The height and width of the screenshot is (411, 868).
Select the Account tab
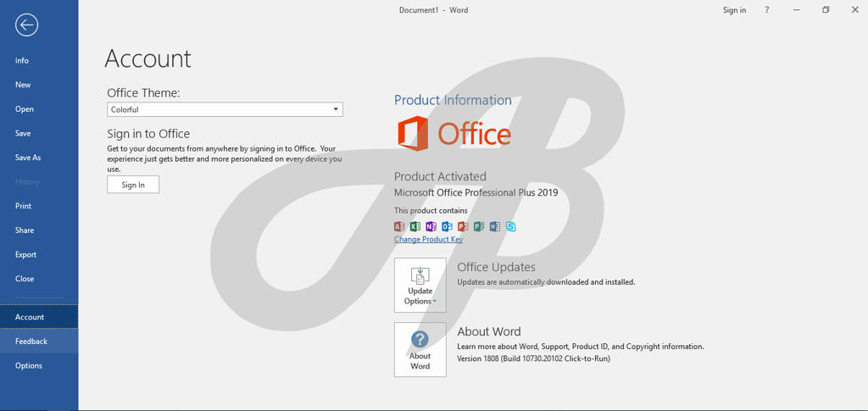(39, 317)
